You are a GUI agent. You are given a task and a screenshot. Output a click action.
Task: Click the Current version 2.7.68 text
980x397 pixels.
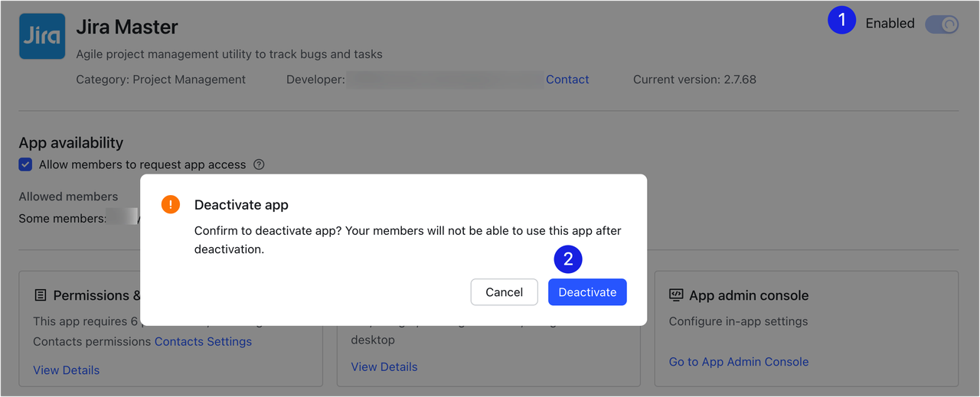pos(694,80)
